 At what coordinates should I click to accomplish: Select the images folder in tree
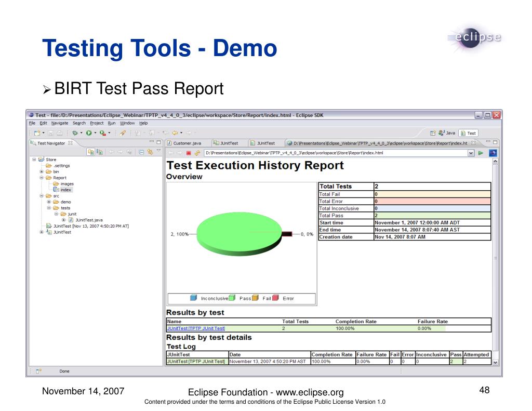click(63, 183)
